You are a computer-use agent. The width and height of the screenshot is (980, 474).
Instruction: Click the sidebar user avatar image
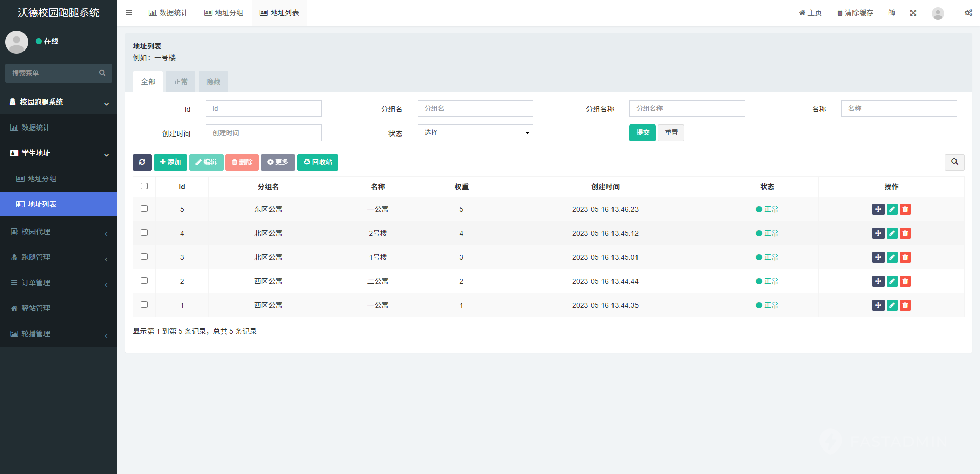(16, 42)
